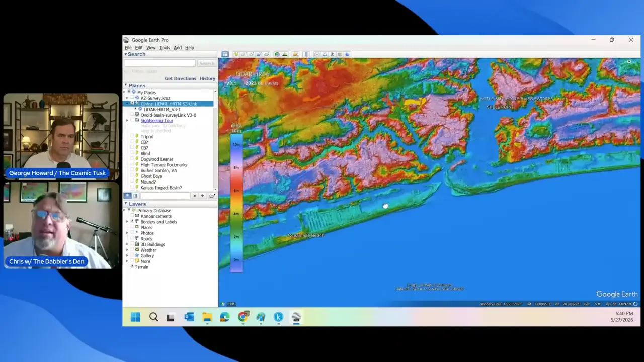Image resolution: width=644 pixels, height=362 pixels.
Task: Click the planet switcher toolbar icon
Action: click(x=295, y=54)
